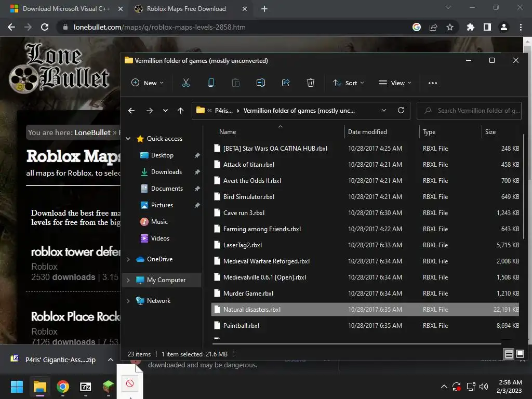Click the Rename icon in Explorer toolbar
The width and height of the screenshot is (532, 399).
(261, 83)
